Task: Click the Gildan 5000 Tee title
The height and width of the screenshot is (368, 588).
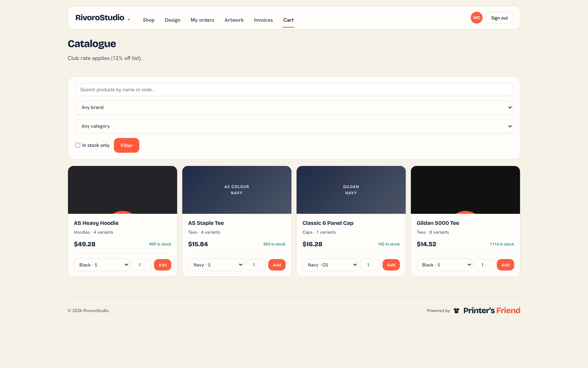Action: pyautogui.click(x=438, y=223)
